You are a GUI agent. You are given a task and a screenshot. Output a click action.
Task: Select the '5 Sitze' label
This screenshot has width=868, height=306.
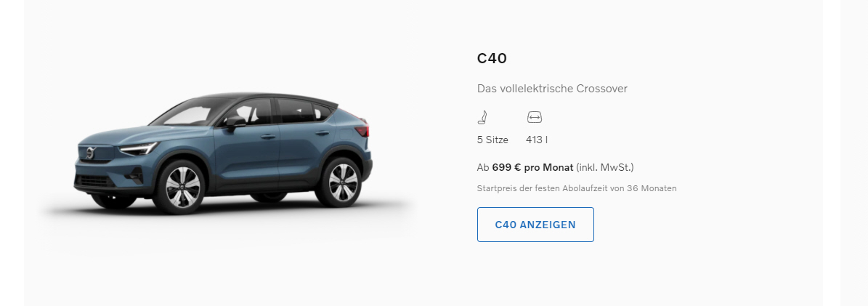coord(492,140)
